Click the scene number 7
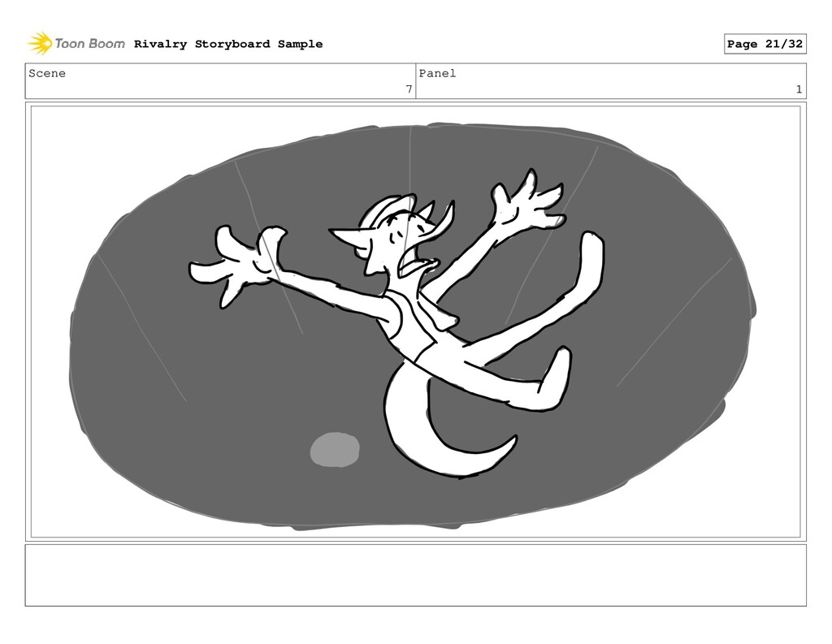 click(409, 89)
